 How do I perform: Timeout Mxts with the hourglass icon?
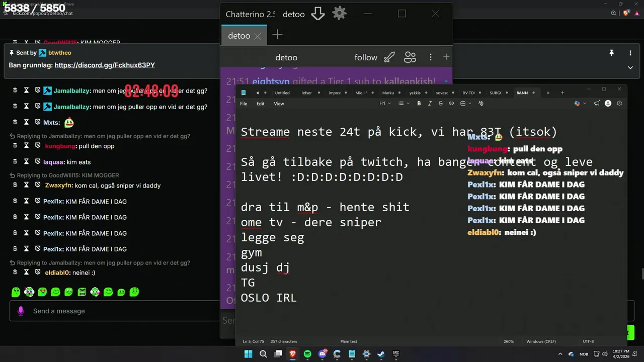26,122
